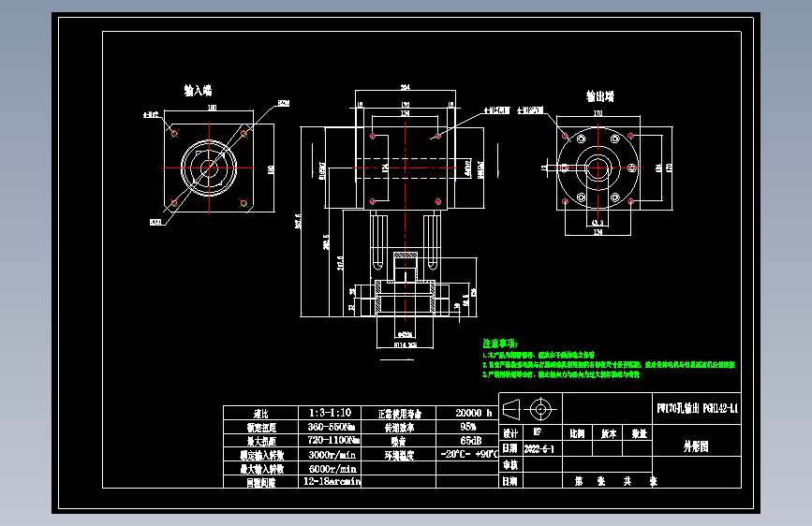Viewport: 812px width, 526px height.
Task: Click the 12-18arcmin backlash value
Action: point(332,481)
